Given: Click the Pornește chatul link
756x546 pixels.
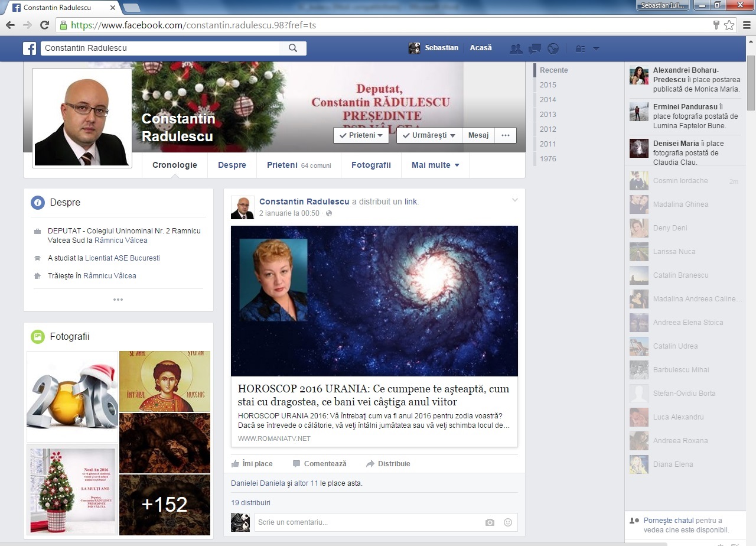Looking at the screenshot, I should click(669, 521).
